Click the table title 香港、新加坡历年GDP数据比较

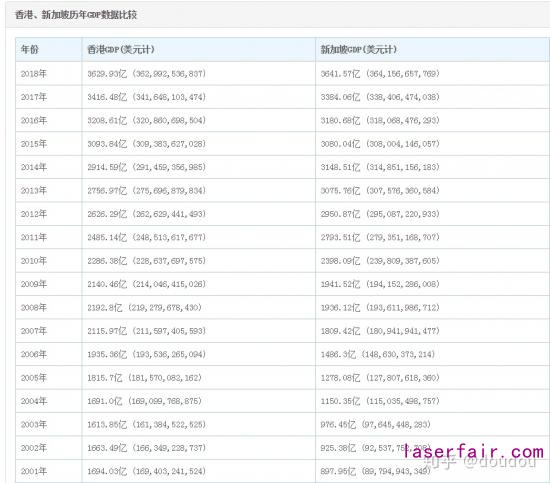[x=76, y=15]
